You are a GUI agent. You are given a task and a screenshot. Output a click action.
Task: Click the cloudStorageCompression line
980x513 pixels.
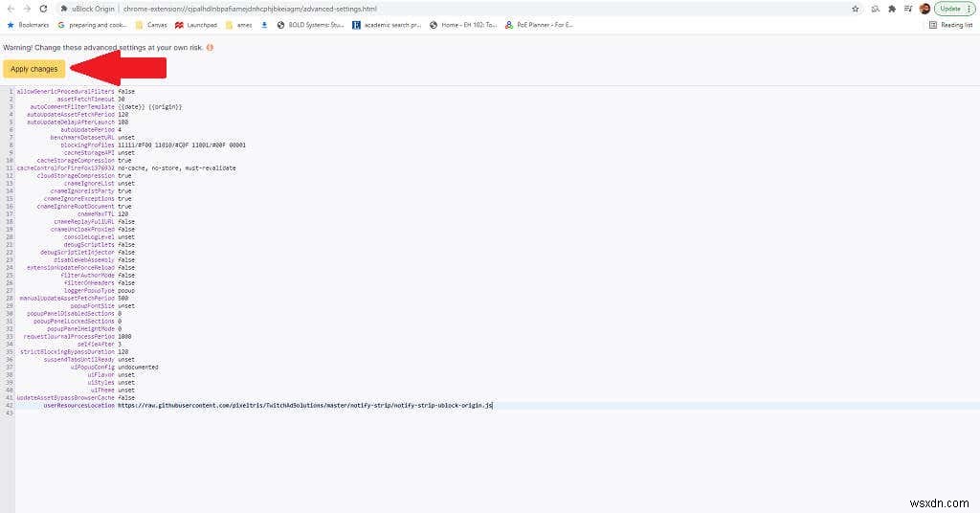coord(84,175)
